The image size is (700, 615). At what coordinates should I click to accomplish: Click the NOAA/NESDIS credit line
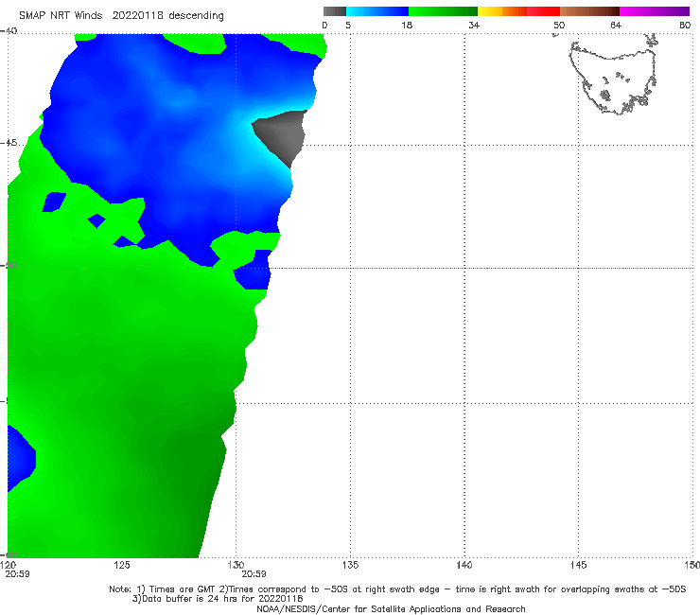point(391,609)
